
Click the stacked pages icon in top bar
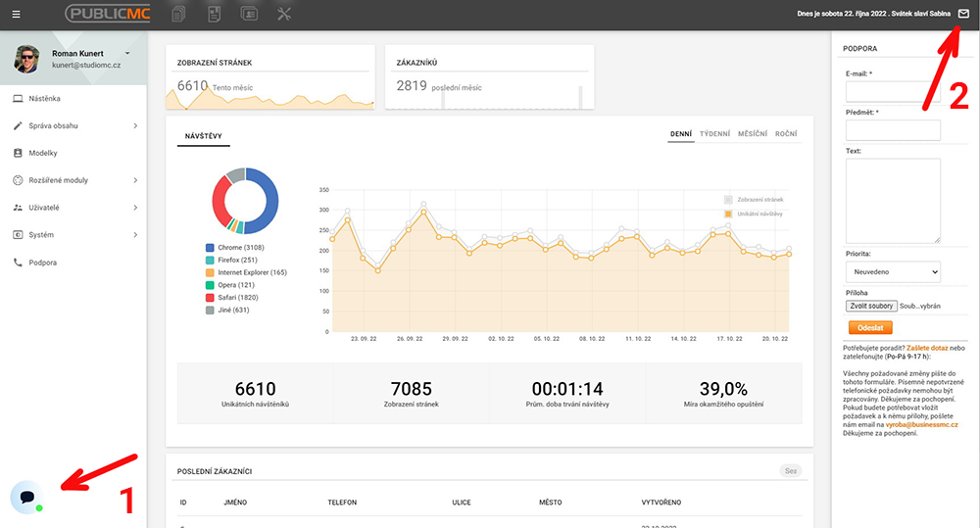pyautogui.click(x=179, y=14)
